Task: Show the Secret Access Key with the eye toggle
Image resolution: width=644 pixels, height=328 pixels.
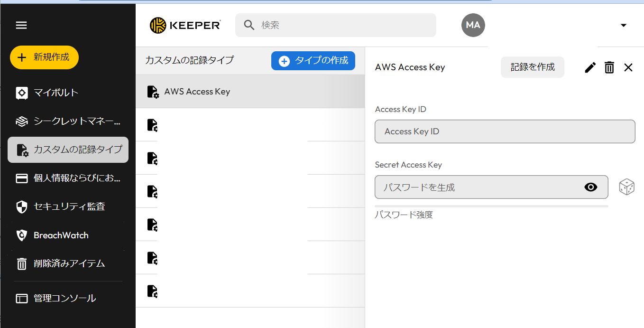Action: [591, 187]
